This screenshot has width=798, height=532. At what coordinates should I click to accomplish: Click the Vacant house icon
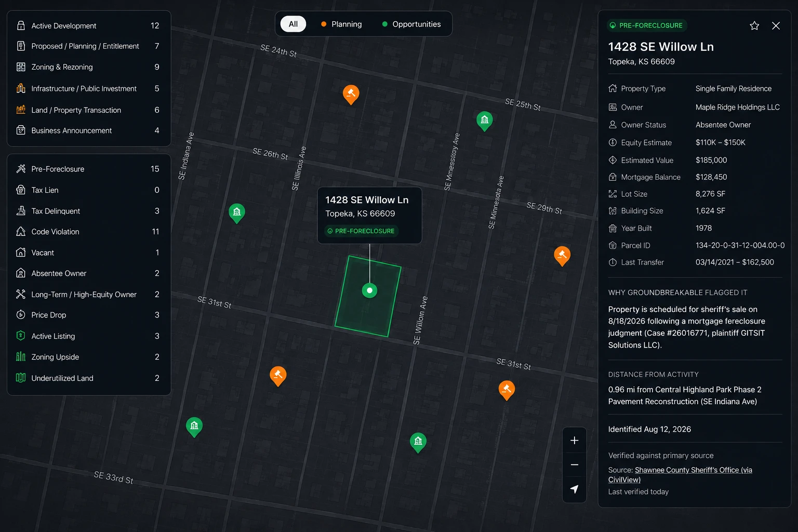[21, 252]
